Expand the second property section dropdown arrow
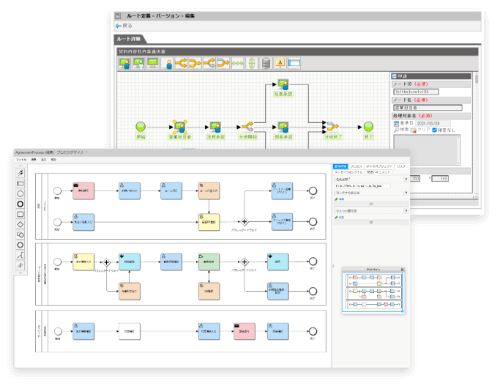This screenshot has width=497, height=386. point(406,193)
